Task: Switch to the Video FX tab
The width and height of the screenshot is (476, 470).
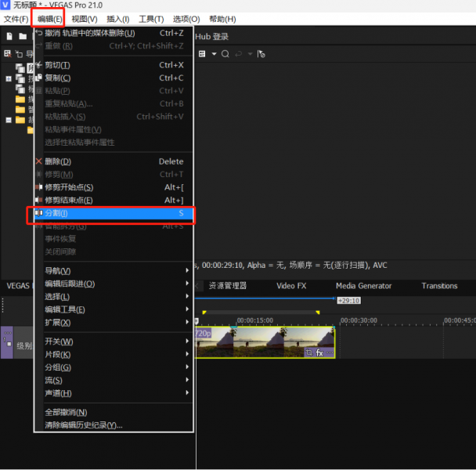Action: point(291,286)
